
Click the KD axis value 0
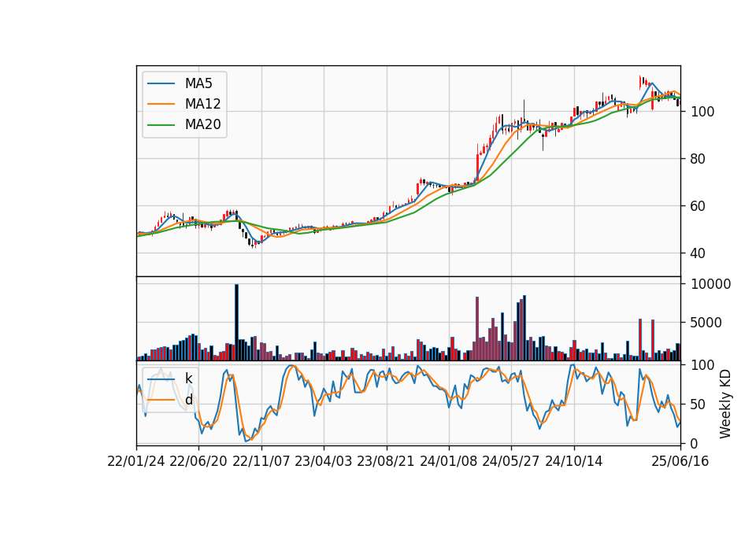(x=695, y=444)
